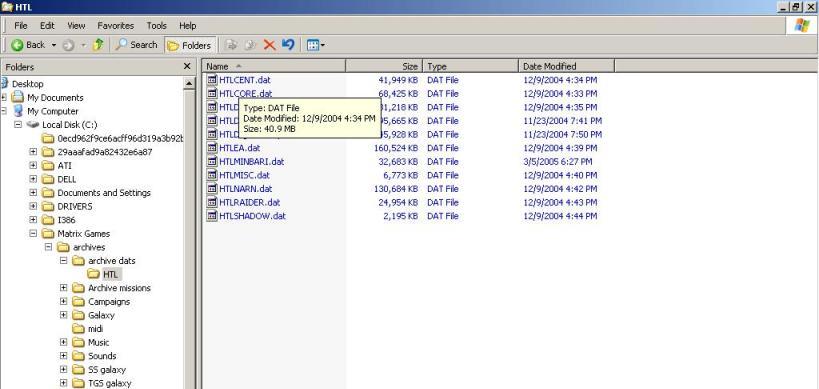Open the Edit menu
Viewport: 819px width, 389px height.
point(48,26)
